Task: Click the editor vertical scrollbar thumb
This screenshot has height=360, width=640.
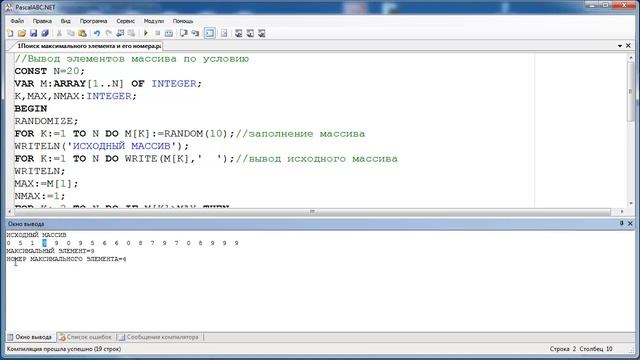Action: coord(631,91)
